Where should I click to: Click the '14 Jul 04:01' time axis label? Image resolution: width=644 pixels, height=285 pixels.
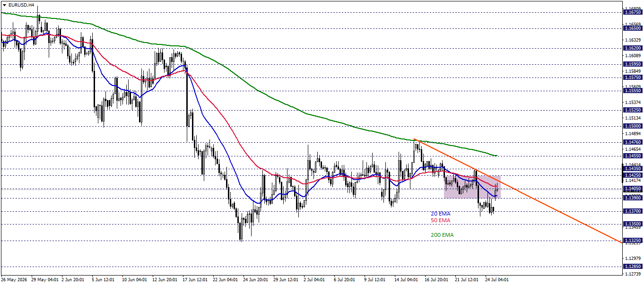pos(407,280)
